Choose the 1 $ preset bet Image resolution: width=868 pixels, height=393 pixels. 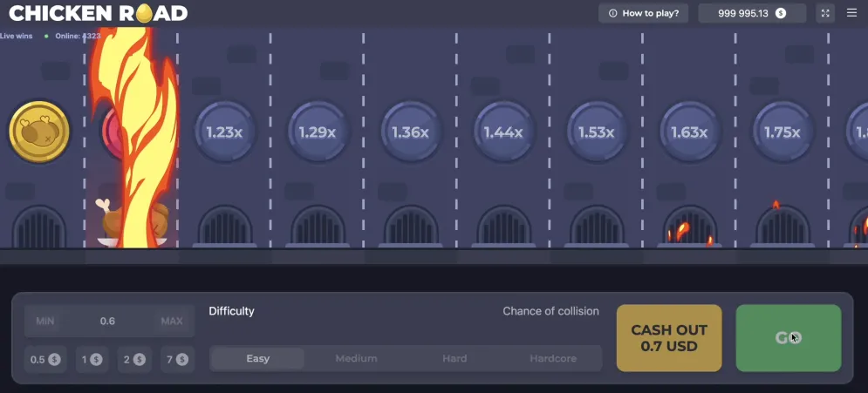tap(92, 360)
